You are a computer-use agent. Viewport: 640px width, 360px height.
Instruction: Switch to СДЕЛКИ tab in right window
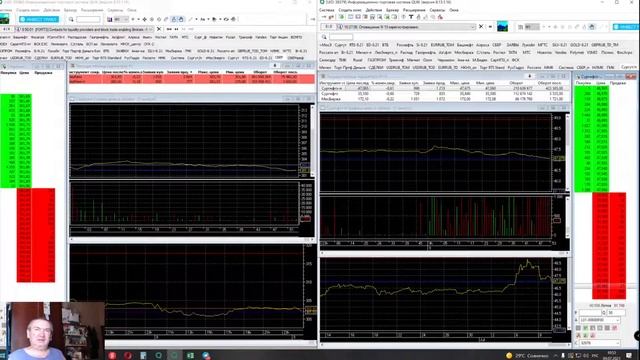[x=376, y=67]
